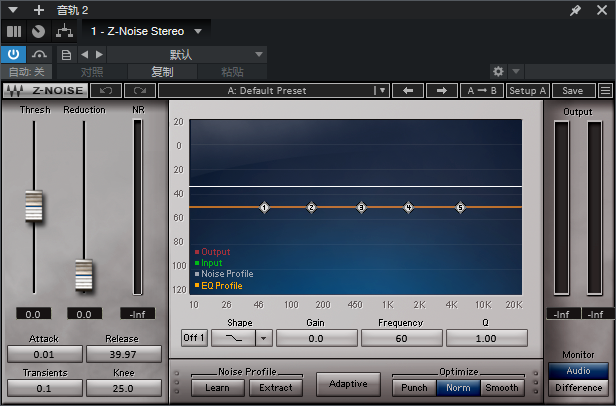Click the Reduction slider handle
Viewport: 616px width, 406px height.
click(84, 275)
